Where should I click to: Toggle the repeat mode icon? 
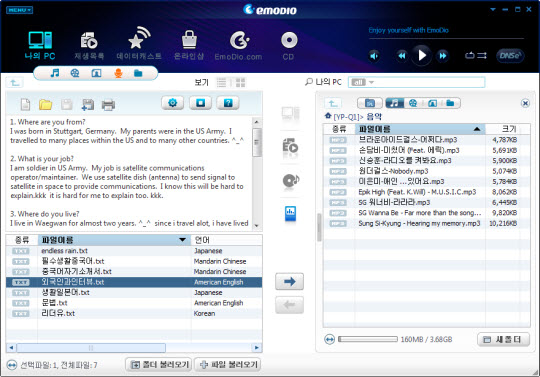tap(470, 55)
